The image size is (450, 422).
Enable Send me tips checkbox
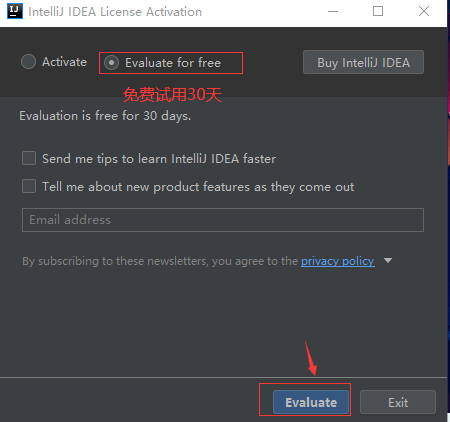[x=29, y=158]
